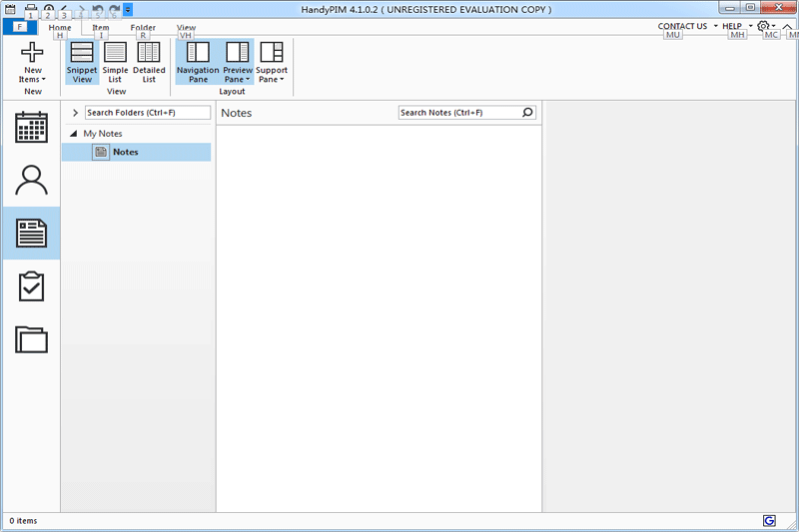This screenshot has width=799, height=532.
Task: Click the calendar app icon in title bar
Action: tap(10, 9)
